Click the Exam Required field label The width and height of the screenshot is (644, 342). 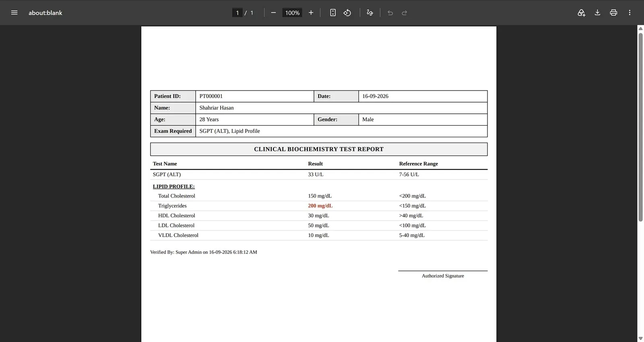tap(173, 131)
